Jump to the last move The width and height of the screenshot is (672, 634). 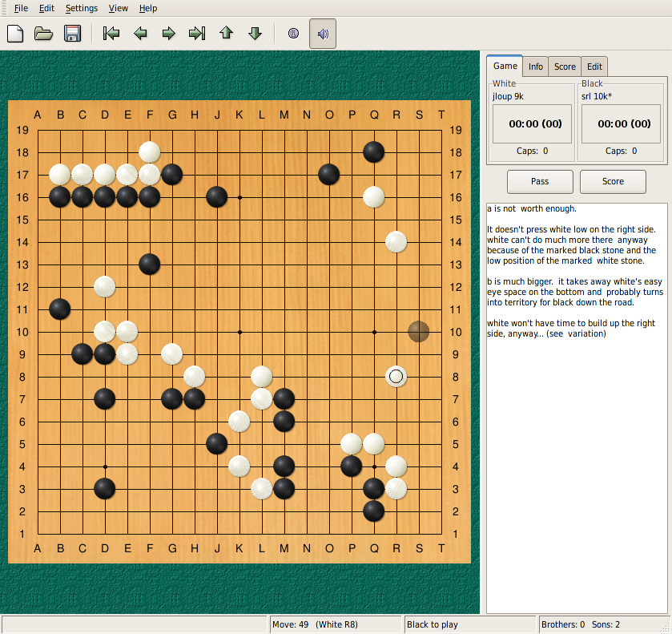(x=197, y=34)
